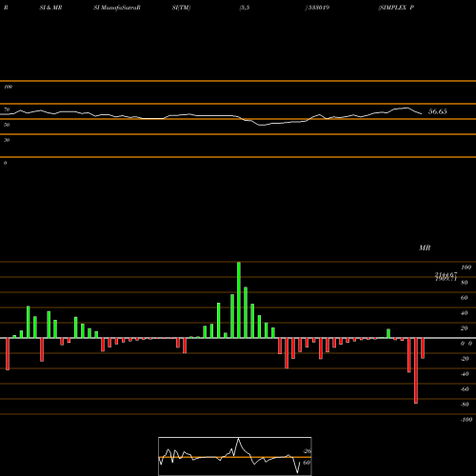Select the longest red histogram bar
The width and height of the screenshot is (476, 476).
point(416,370)
